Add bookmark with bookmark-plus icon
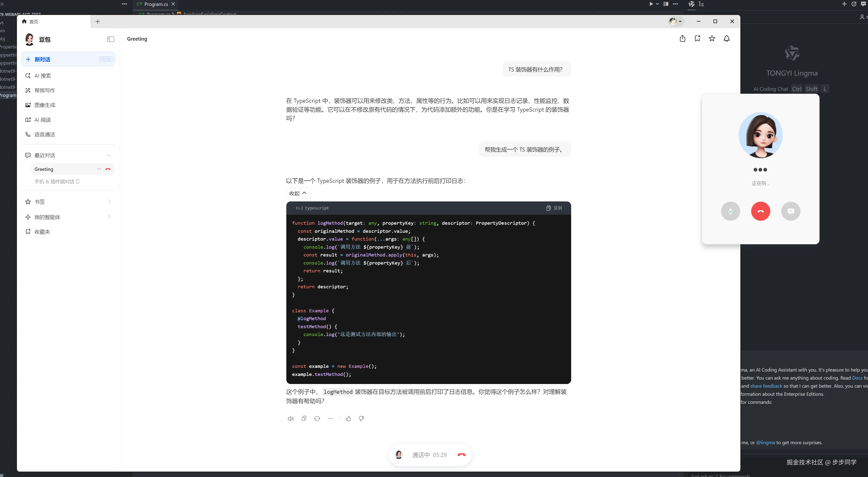This screenshot has width=868, height=477. click(697, 38)
